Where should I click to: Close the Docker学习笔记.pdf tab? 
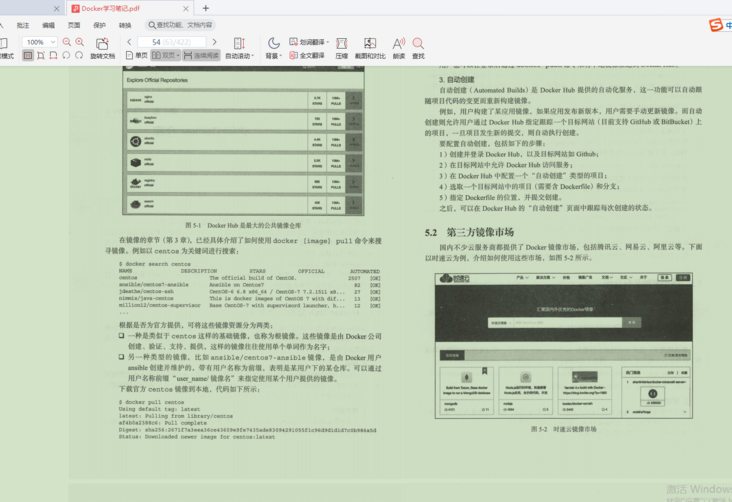pyautogui.click(x=186, y=8)
